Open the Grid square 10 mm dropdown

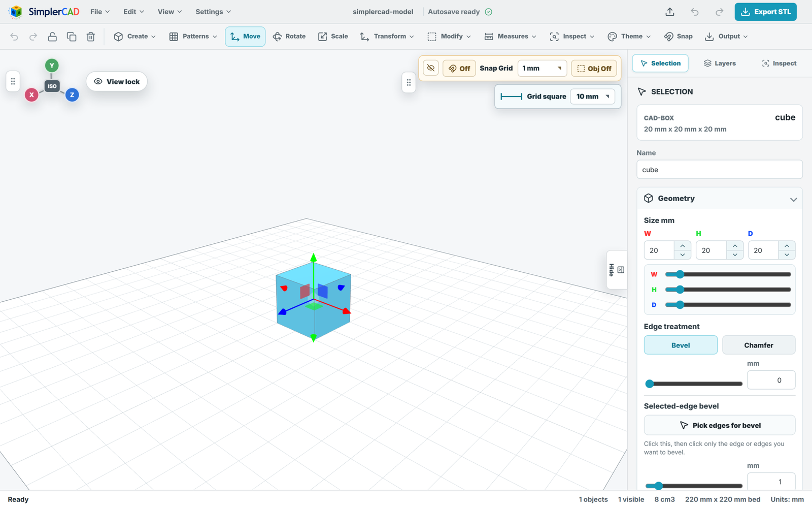tap(593, 97)
